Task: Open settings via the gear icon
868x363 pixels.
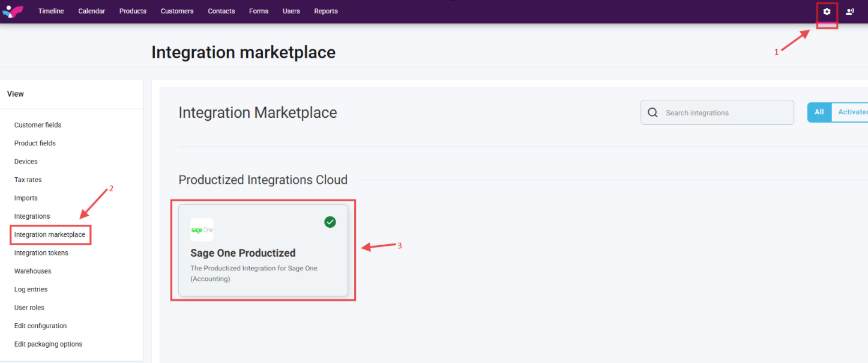Action: [827, 11]
